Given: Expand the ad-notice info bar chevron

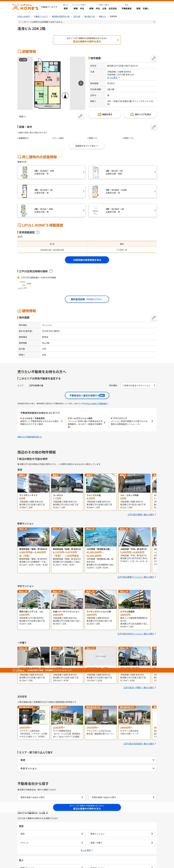Looking at the screenshot, I should (154, 22).
